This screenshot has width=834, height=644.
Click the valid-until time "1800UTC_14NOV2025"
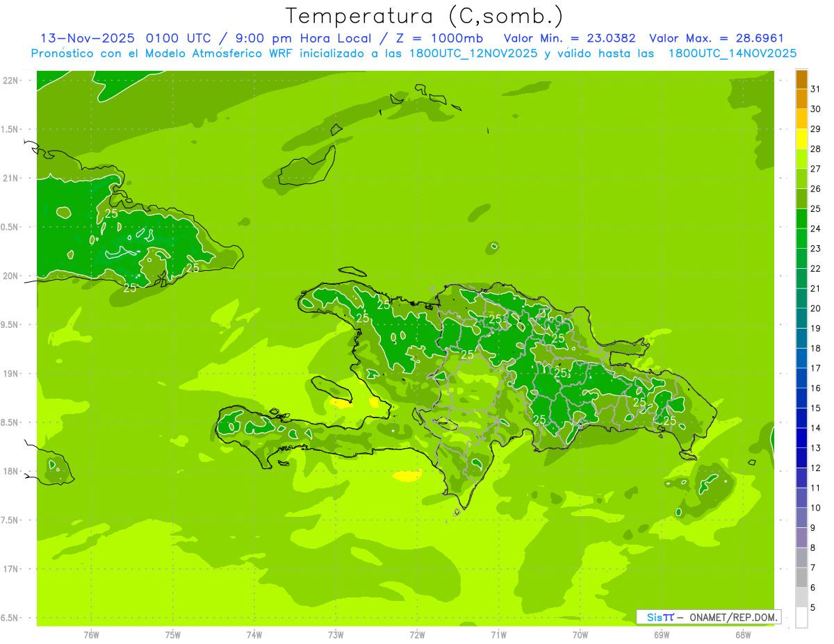coord(733,53)
